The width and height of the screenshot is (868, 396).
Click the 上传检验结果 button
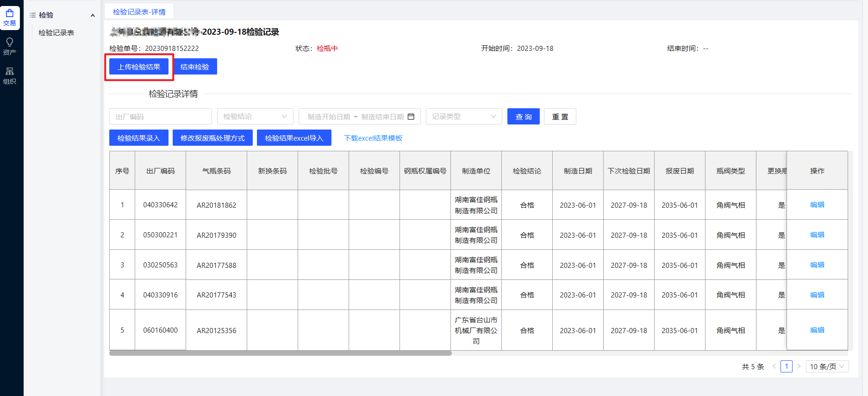coord(139,67)
